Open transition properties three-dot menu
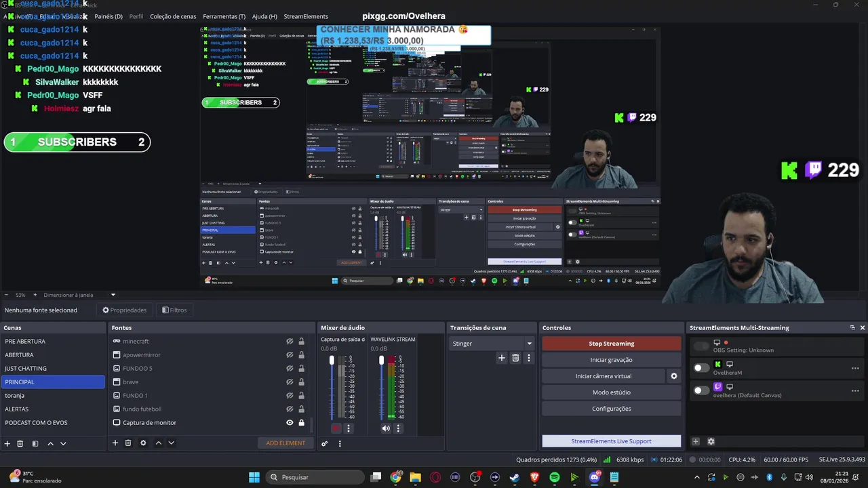 [x=529, y=358]
